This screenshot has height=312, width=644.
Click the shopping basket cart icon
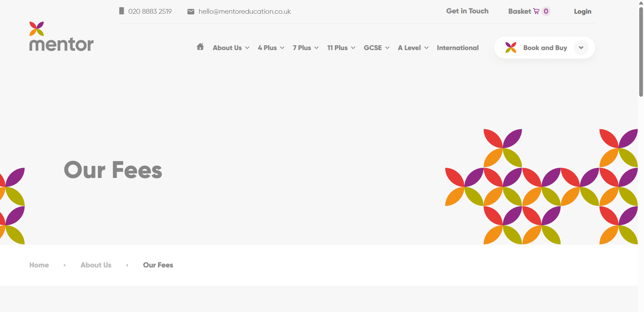536,11
